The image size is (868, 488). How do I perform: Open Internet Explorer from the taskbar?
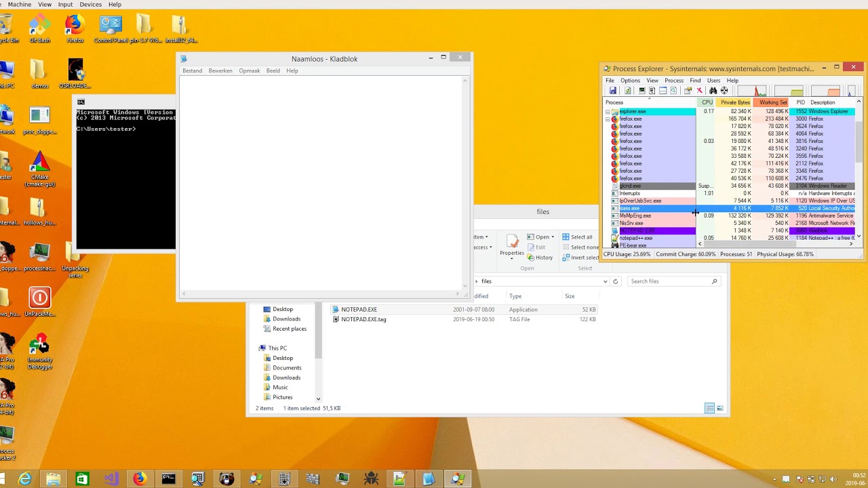(25, 479)
